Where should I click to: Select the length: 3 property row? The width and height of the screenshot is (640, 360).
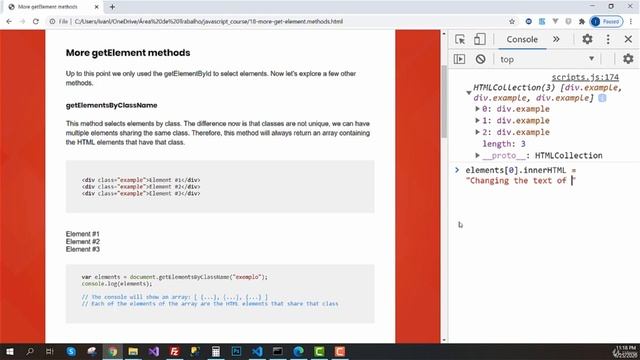pos(504,144)
